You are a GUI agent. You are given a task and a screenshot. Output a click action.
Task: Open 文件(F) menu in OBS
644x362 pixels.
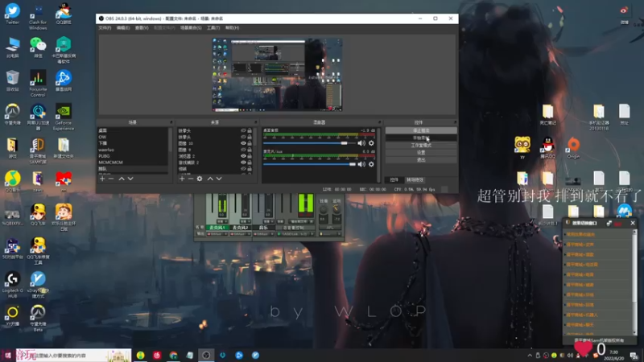click(x=105, y=28)
